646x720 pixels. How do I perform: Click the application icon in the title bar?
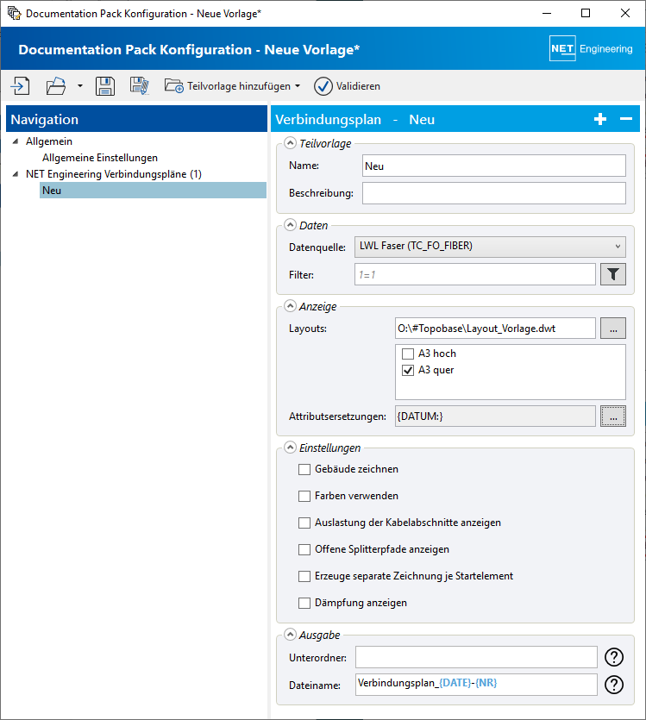click(14, 13)
